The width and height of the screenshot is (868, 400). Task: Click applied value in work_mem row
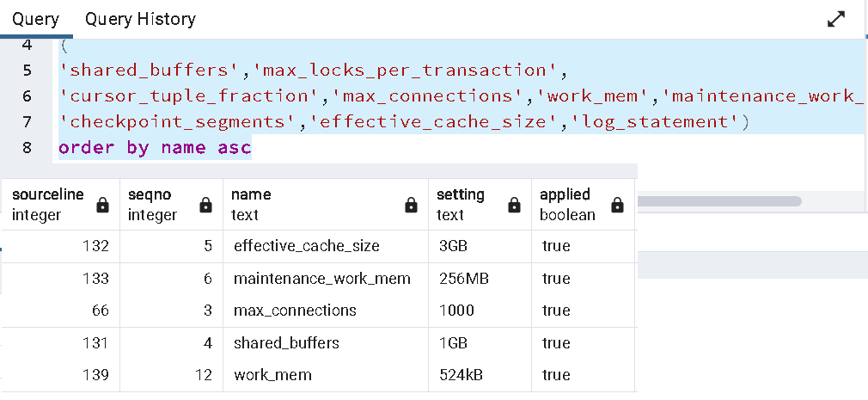pyautogui.click(x=556, y=375)
